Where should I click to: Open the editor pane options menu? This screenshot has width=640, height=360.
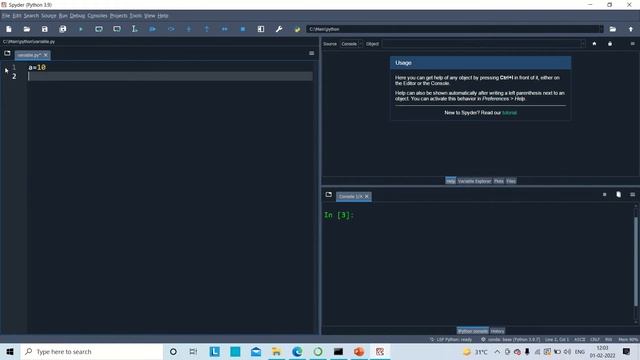[x=311, y=53]
